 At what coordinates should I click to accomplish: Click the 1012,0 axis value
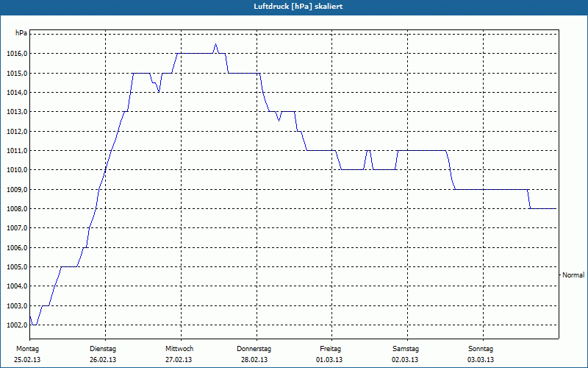[x=17, y=132]
